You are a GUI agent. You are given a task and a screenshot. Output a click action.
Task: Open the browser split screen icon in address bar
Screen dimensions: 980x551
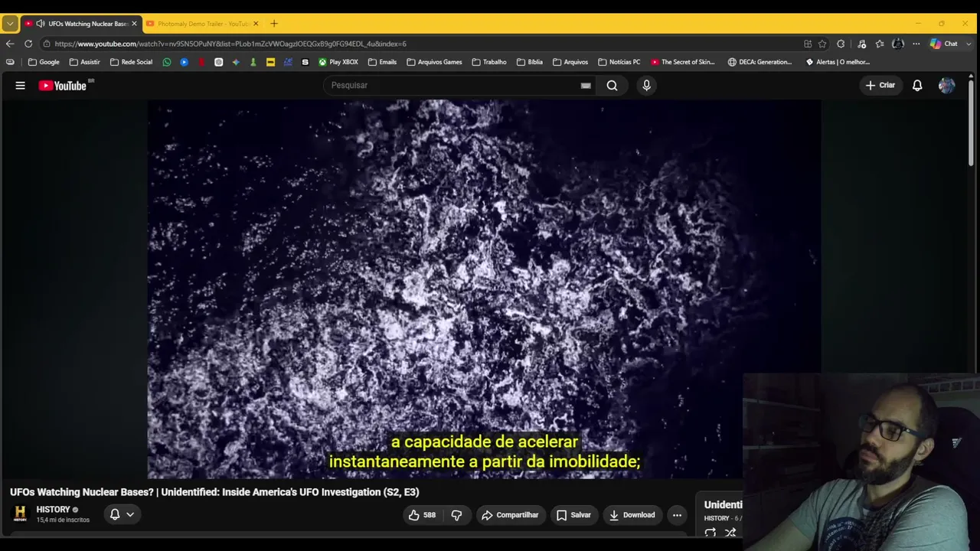[808, 44]
